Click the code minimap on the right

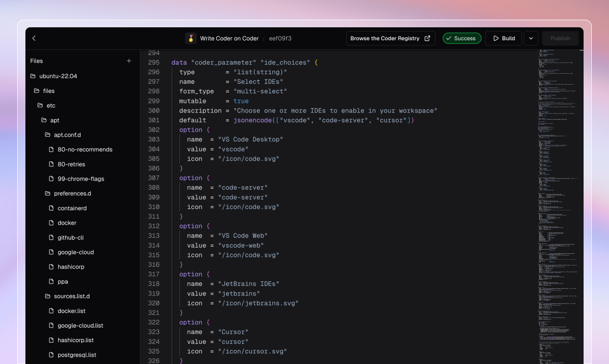pos(558,206)
